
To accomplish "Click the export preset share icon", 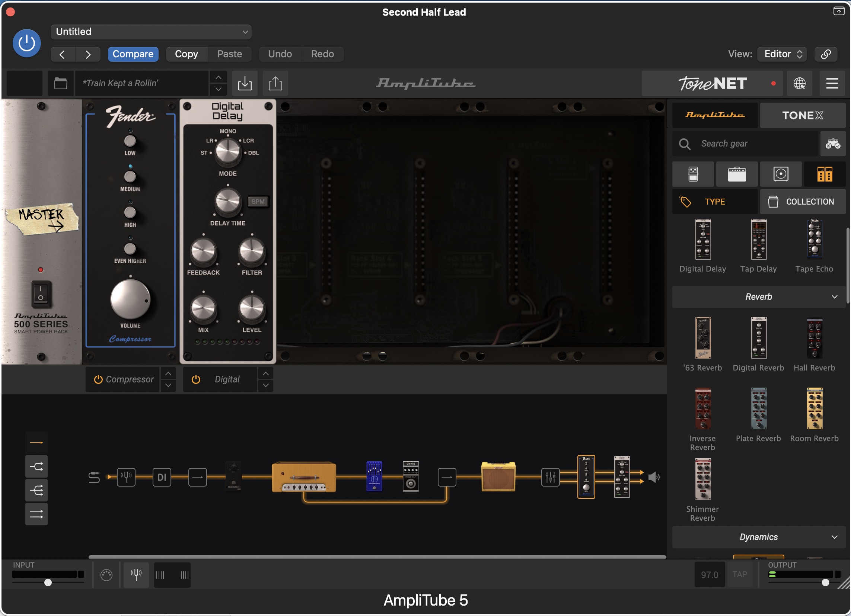I will (275, 83).
